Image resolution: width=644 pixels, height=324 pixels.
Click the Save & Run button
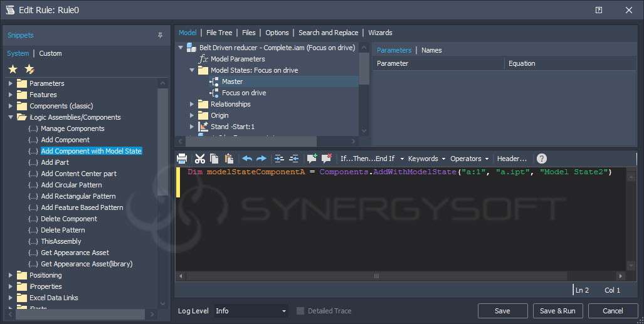[x=557, y=311]
